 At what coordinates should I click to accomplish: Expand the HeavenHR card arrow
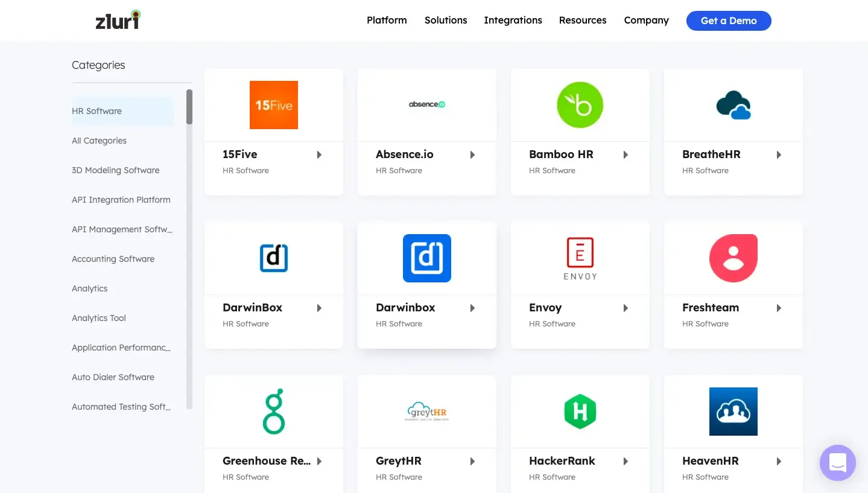779,462
